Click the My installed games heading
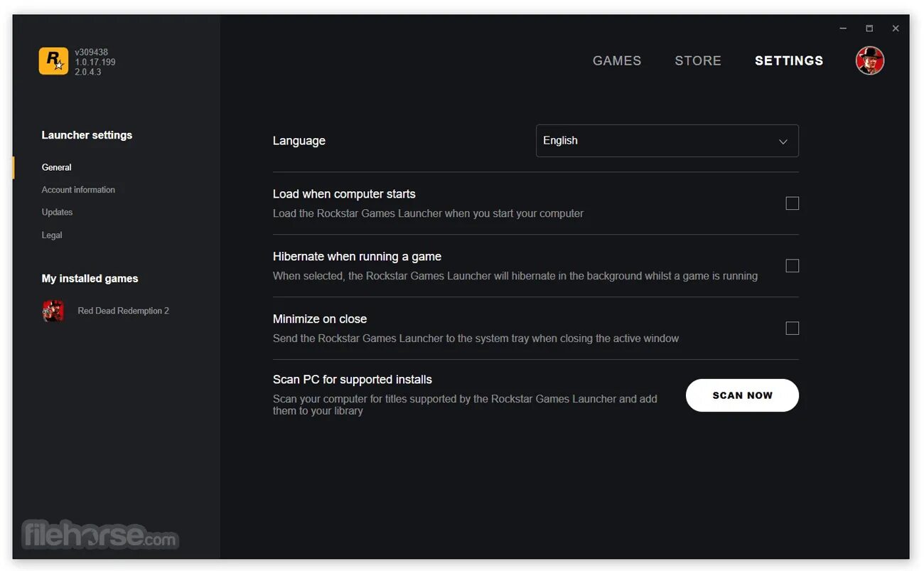This screenshot has width=924, height=571. (90, 279)
